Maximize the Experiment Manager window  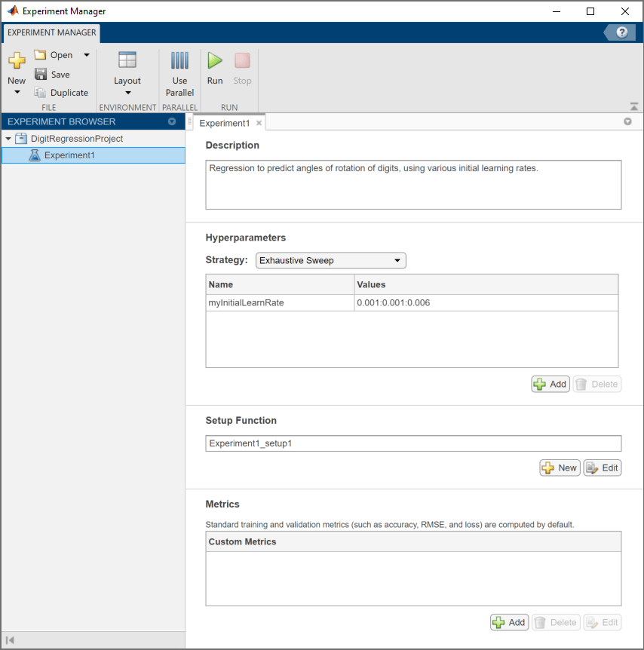click(x=590, y=11)
